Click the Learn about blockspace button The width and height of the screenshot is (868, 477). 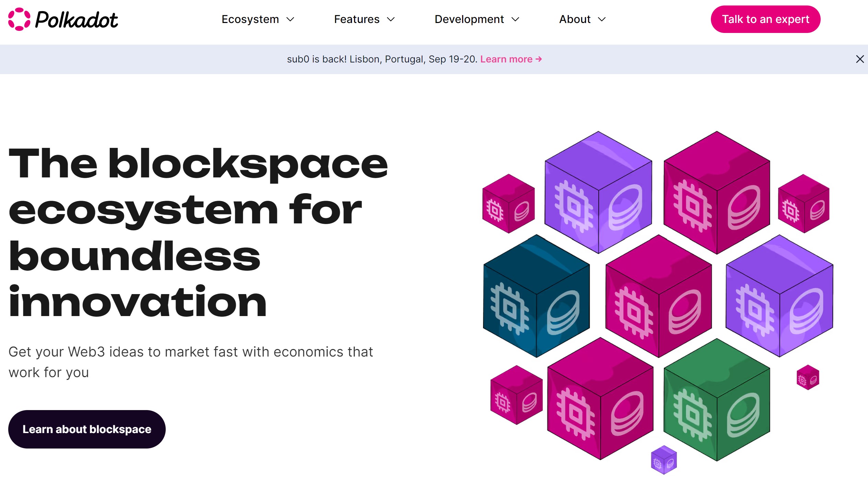pyautogui.click(x=86, y=429)
